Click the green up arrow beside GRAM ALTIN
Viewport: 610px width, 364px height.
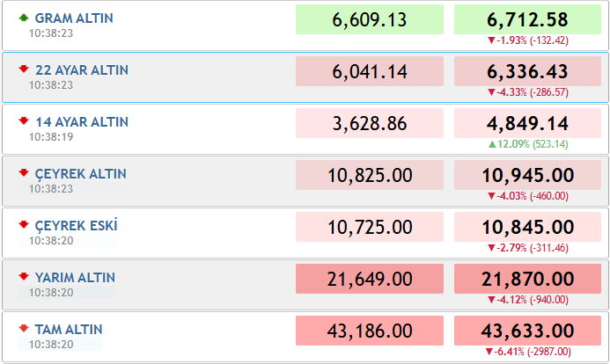(24, 17)
